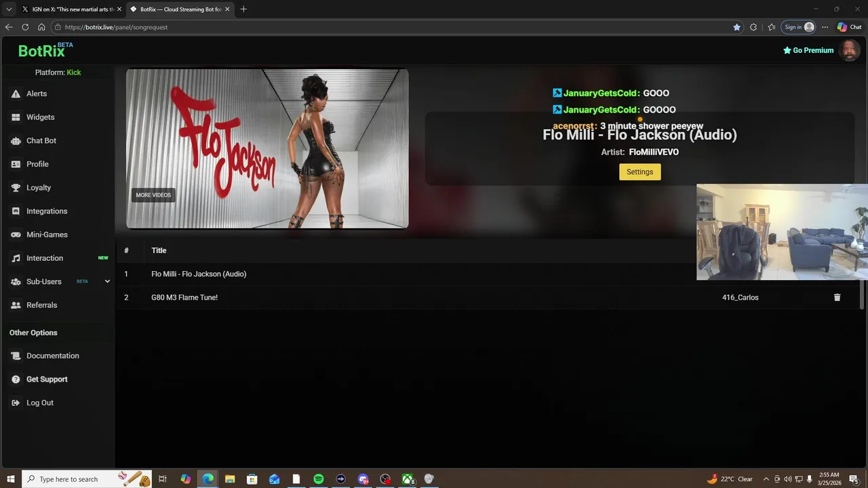This screenshot has width=868, height=488.
Task: Expand the Sub-Users chevron
Action: click(107, 281)
